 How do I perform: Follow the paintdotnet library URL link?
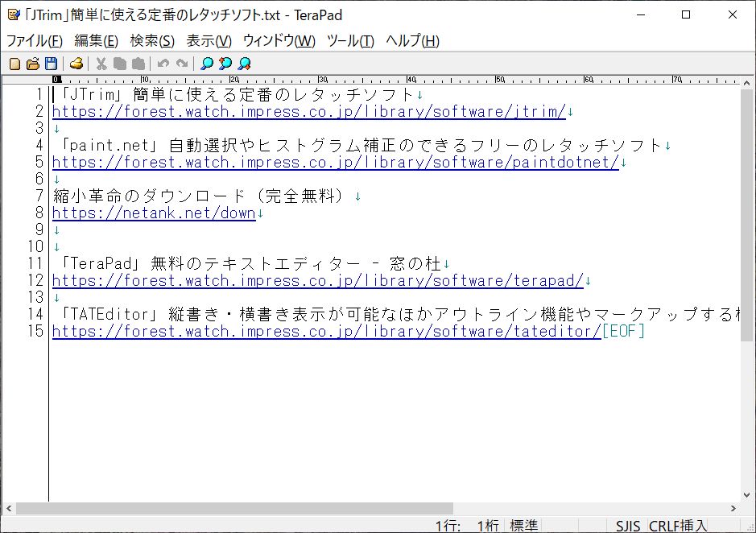tap(335, 162)
